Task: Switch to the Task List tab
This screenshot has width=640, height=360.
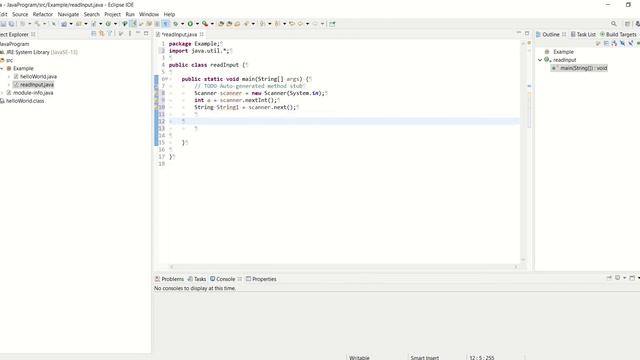Action: [x=583, y=35]
